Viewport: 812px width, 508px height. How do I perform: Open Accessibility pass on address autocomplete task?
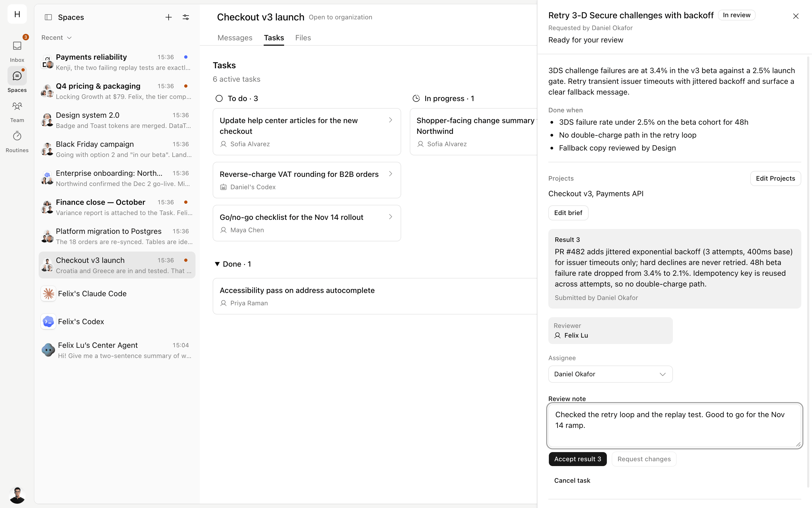[x=375, y=296]
